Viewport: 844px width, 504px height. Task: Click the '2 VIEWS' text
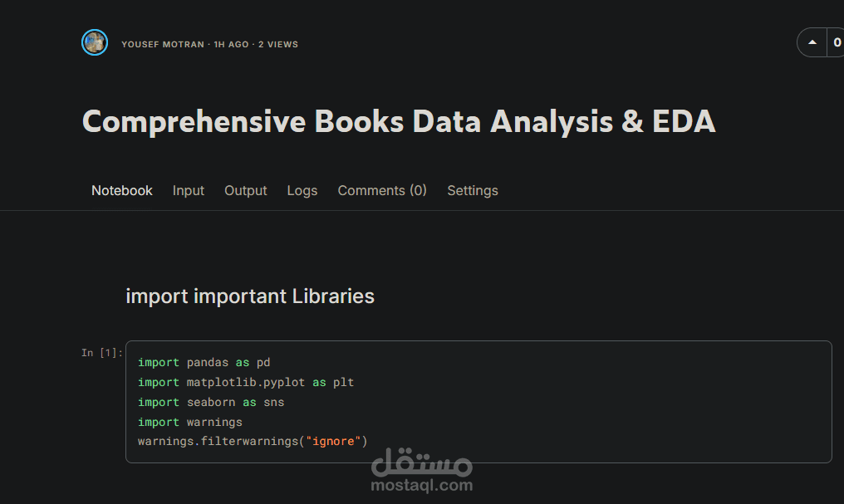tap(277, 44)
